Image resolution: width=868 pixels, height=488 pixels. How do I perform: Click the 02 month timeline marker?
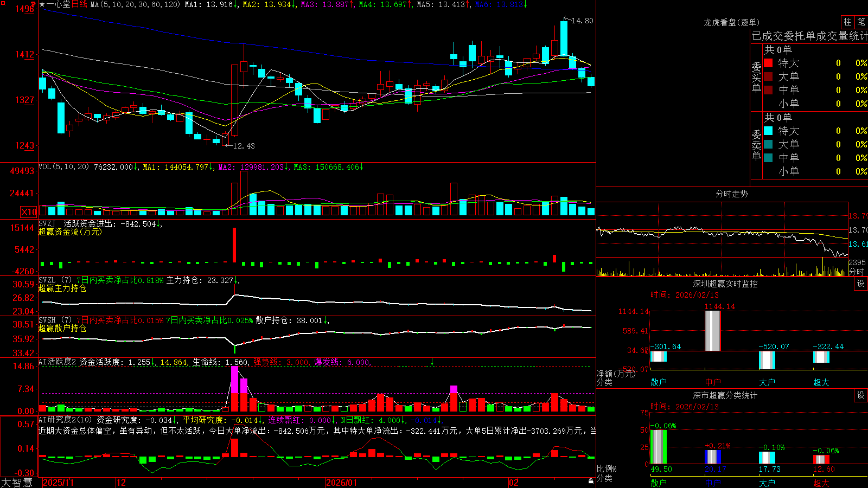pyautogui.click(x=513, y=483)
